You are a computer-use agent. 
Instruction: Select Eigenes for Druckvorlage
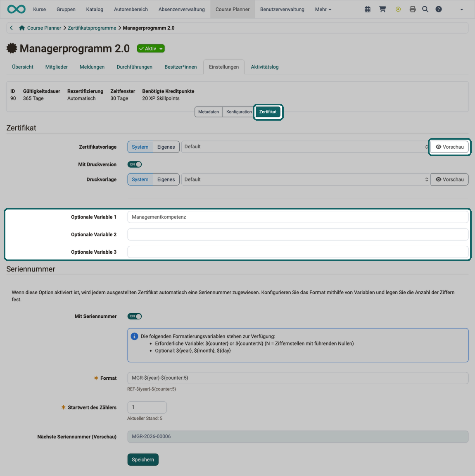tap(166, 179)
